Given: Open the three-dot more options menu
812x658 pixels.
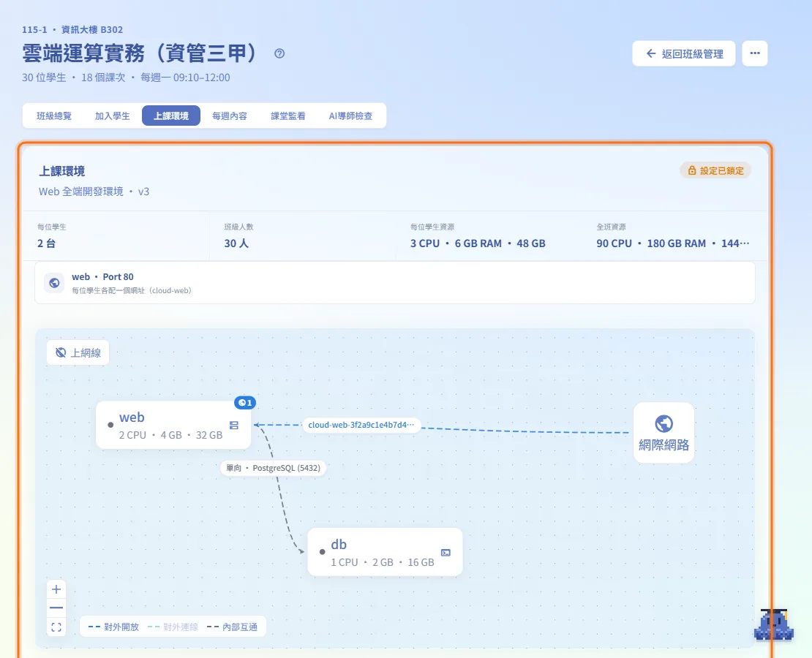Looking at the screenshot, I should click(754, 53).
